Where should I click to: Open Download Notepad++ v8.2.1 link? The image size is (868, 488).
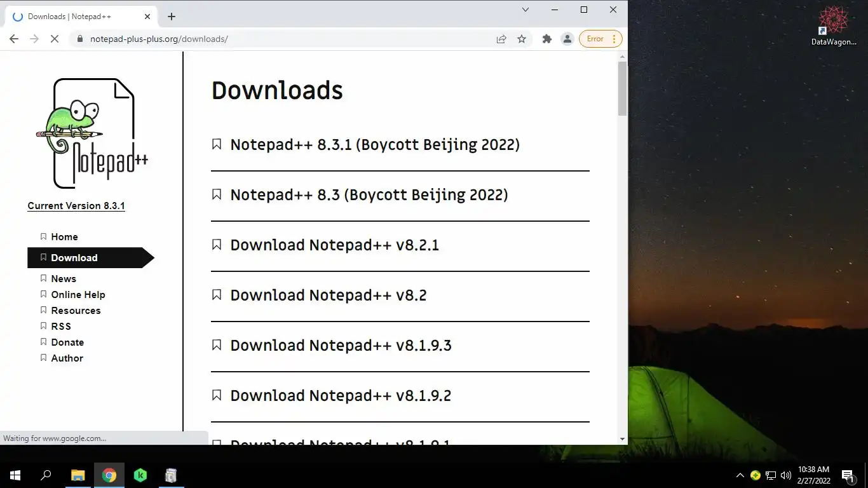pos(334,245)
